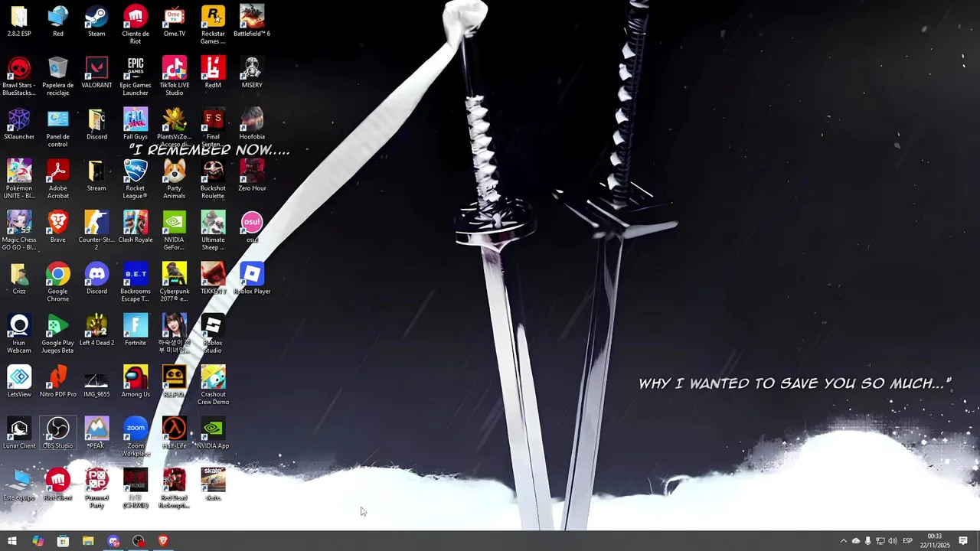Launch Roblox Player shortcut

pos(252,279)
